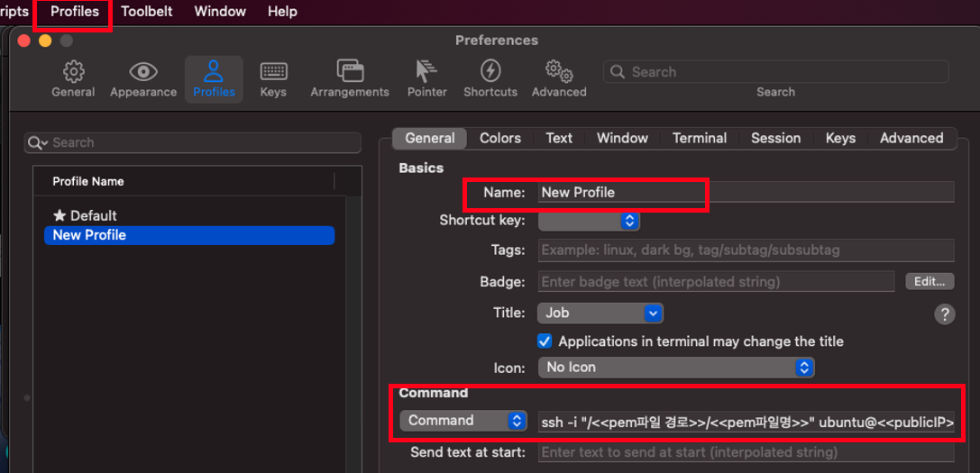This screenshot has height=473, width=980.
Task: Switch to the Text tab
Action: pos(559,138)
